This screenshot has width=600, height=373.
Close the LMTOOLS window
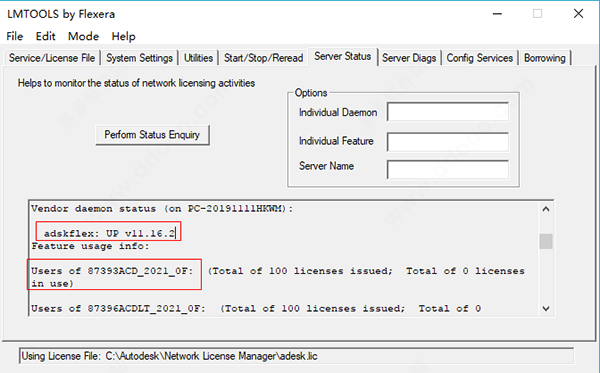(x=579, y=14)
